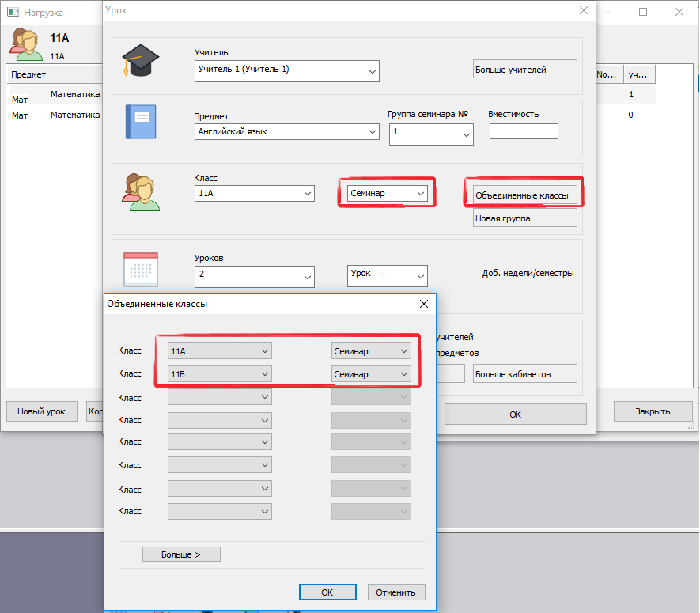Screen dimensions: 700x613
Task: Click the Новый урок button
Action: 41,411
